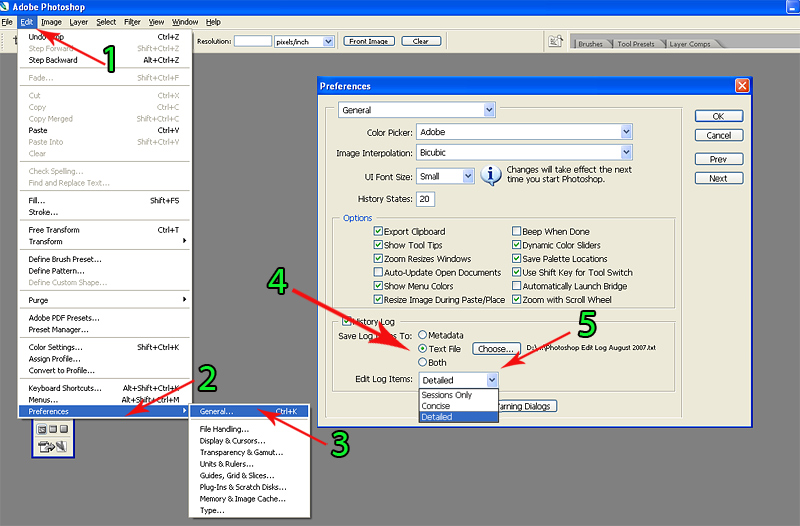Click the Photoshop logo in the title bar

coord(5,7)
